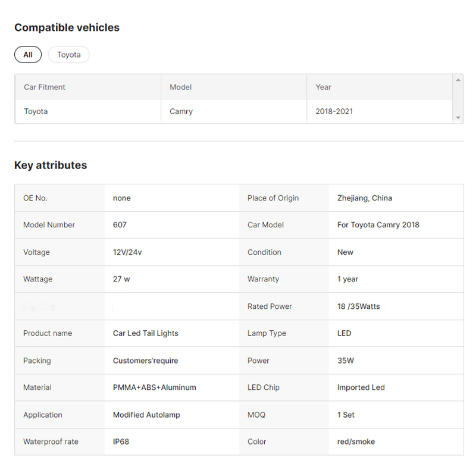
Task: Click the Compatible vehicles heading
Action: point(67,27)
